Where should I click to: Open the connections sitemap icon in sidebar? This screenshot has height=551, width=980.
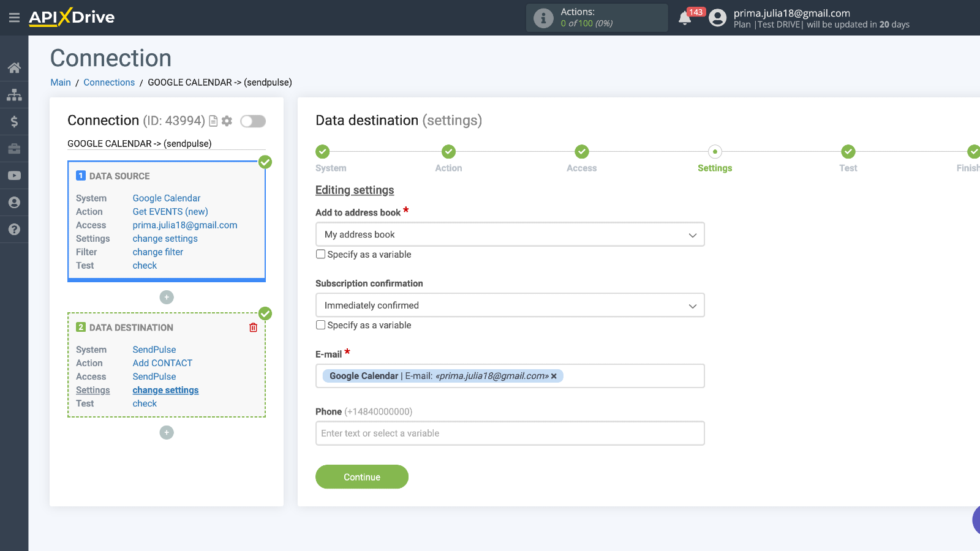pyautogui.click(x=14, y=95)
